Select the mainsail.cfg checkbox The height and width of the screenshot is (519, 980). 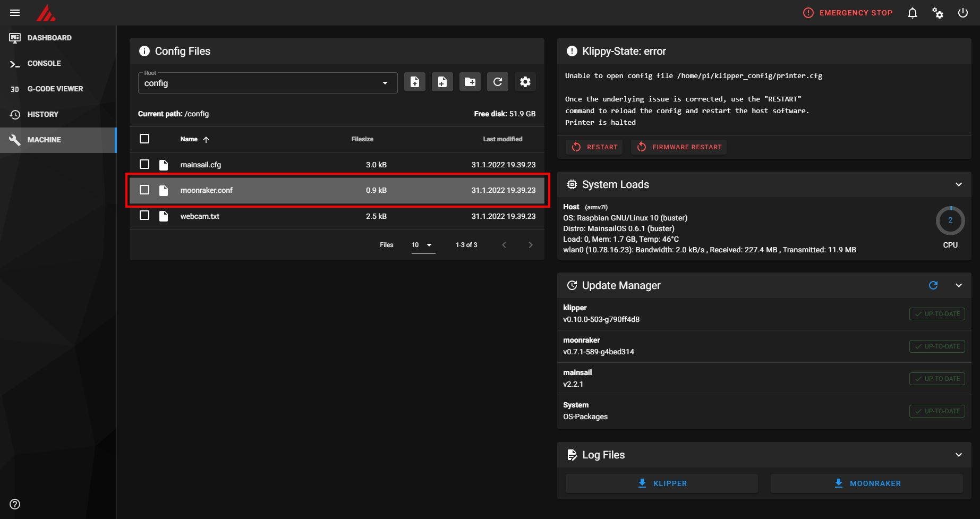click(144, 164)
